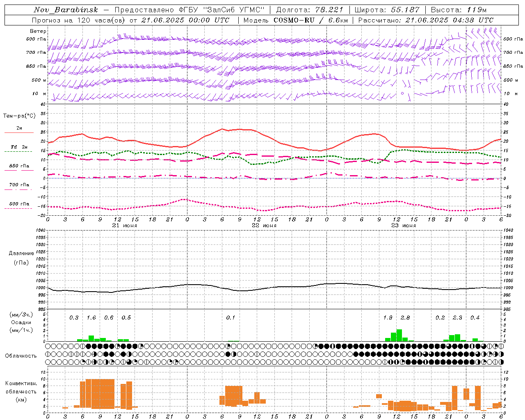Click the 0.5 precipitation total
Image resolution: width=525 pixels, height=420 pixels.
pyautogui.click(x=126, y=318)
